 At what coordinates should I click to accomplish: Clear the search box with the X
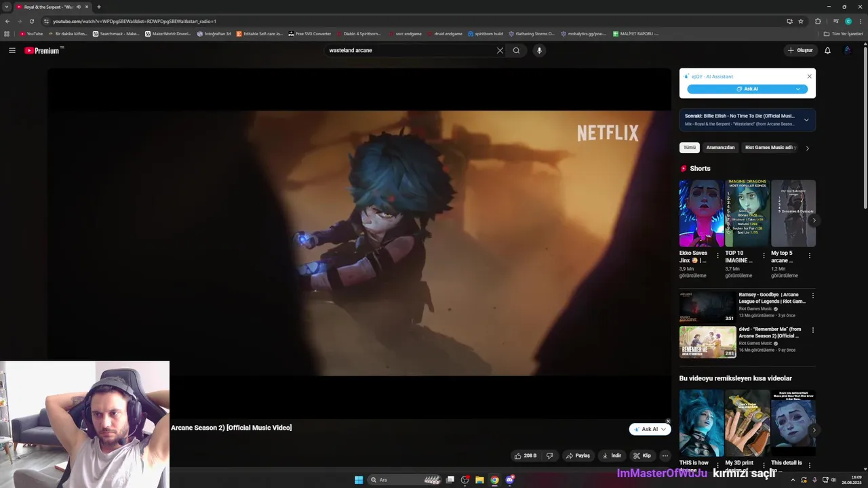[x=500, y=50]
